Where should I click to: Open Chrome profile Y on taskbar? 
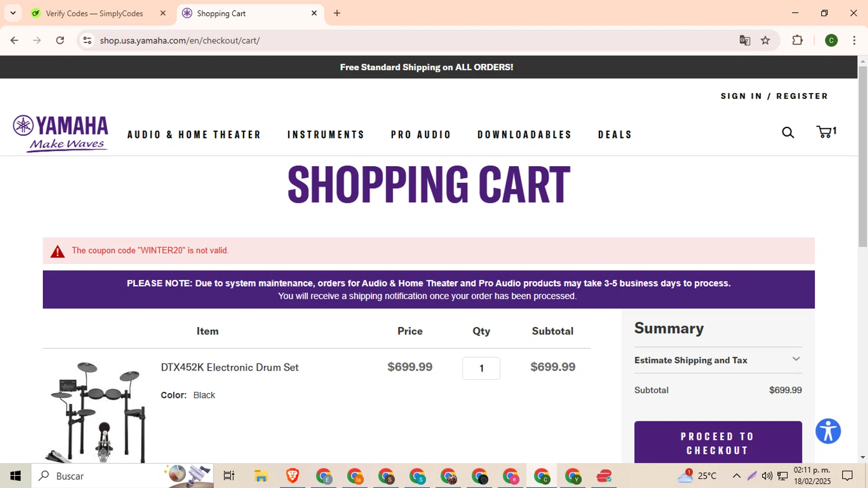573,476
